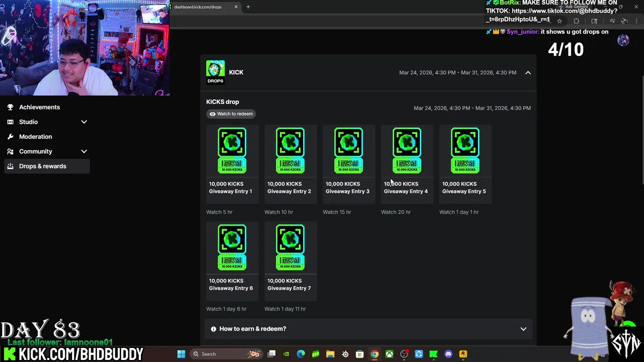This screenshot has height=362, width=644.
Task: Click the KICK DROPS campaign logo
Action: click(x=215, y=72)
